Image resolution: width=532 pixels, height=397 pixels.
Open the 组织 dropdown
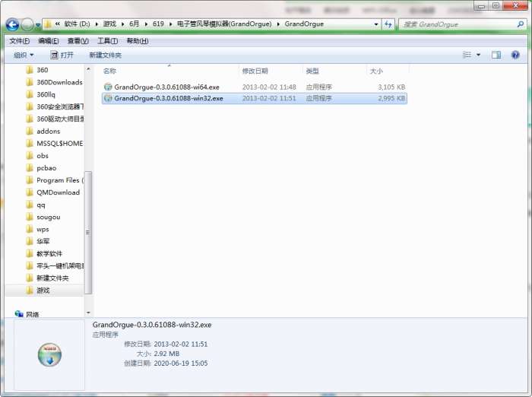[24, 55]
